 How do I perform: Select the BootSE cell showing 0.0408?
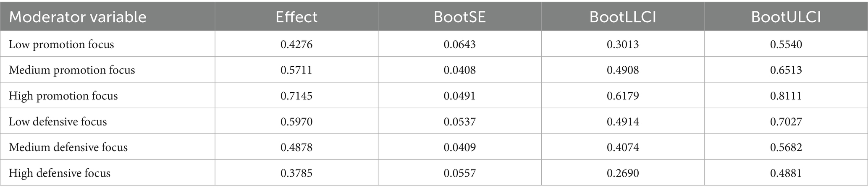coord(459,70)
